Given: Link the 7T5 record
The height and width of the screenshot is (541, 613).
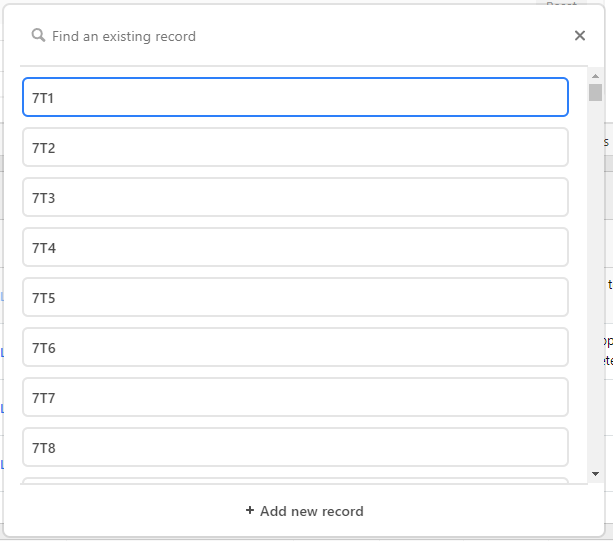Looking at the screenshot, I should click(x=295, y=297).
